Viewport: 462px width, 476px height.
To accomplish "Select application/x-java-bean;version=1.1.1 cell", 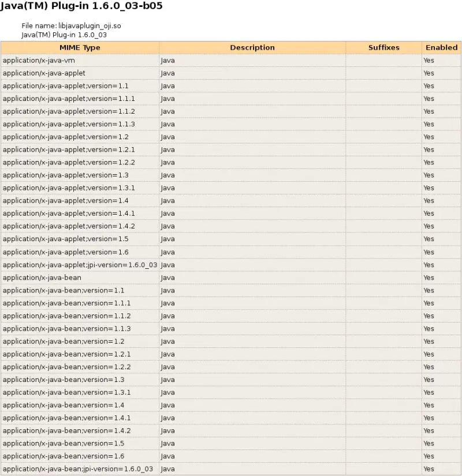I will click(x=80, y=303).
